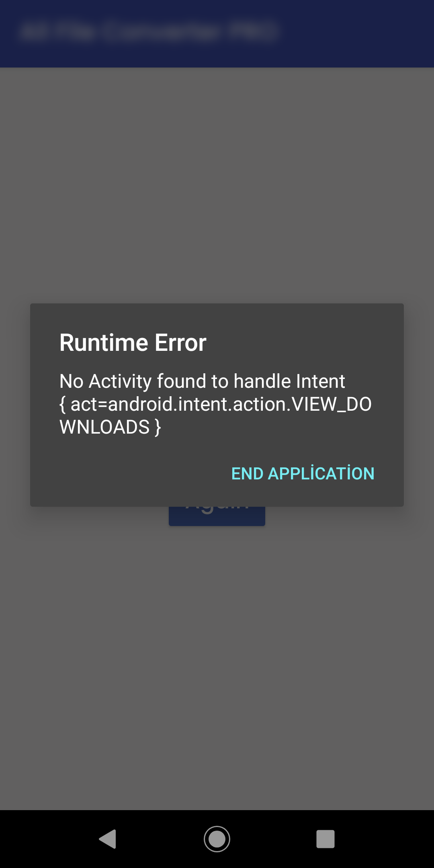Tap the Android back triangle icon
The image size is (434, 868).
(x=108, y=839)
